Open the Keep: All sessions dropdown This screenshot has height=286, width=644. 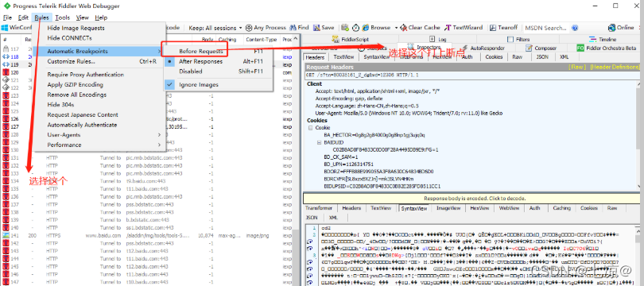(215, 28)
